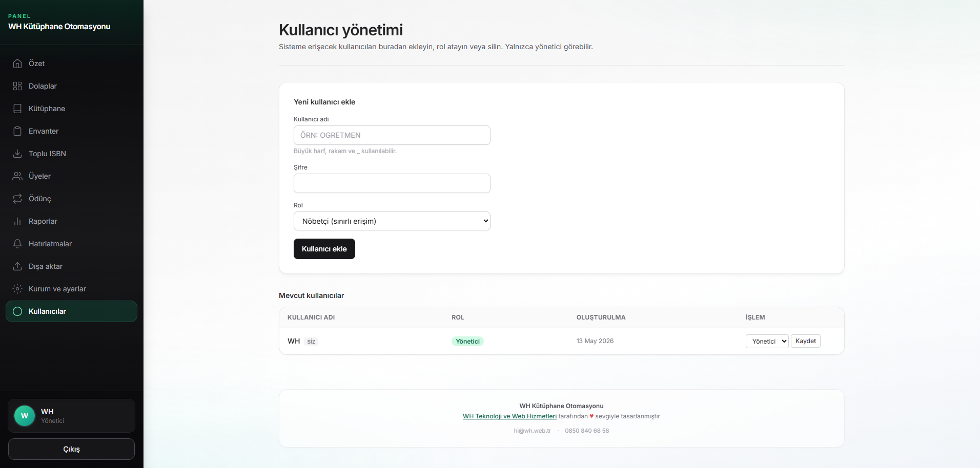This screenshot has height=468, width=980.
Task: Open the Rol dropdown for new user
Action: [392, 221]
